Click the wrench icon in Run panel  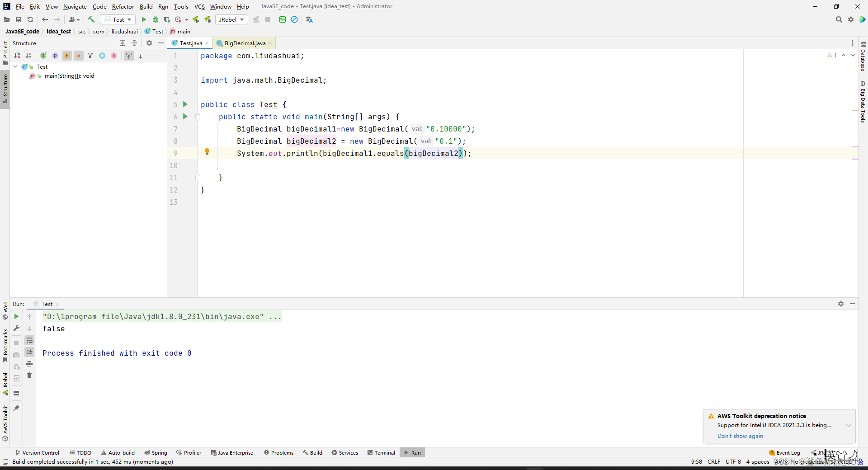(x=16, y=328)
